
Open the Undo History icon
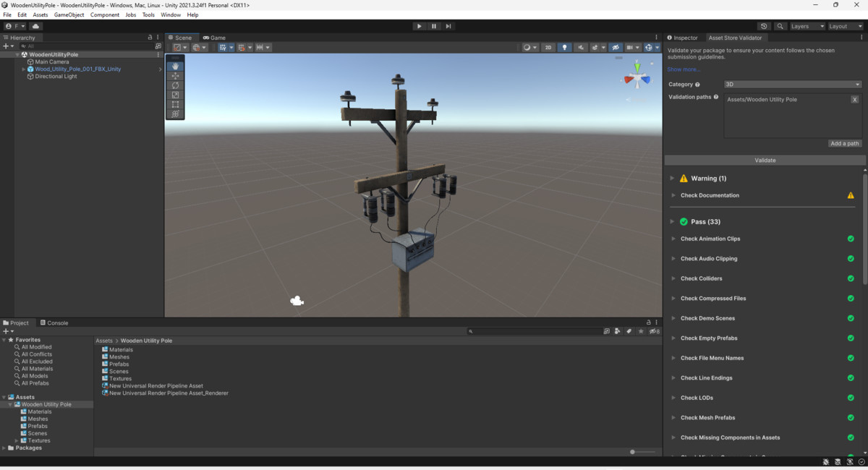[x=765, y=26]
